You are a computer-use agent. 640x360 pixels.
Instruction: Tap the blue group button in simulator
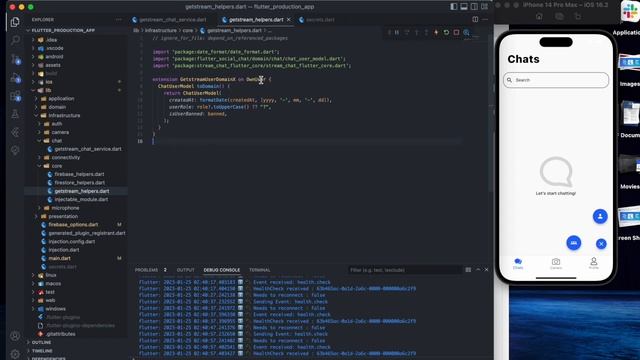coord(573,243)
